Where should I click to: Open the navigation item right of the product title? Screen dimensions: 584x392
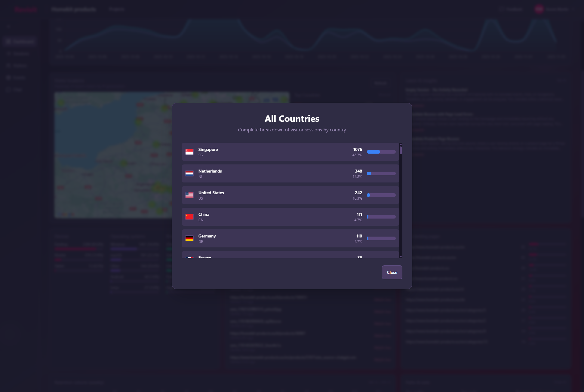click(x=117, y=9)
